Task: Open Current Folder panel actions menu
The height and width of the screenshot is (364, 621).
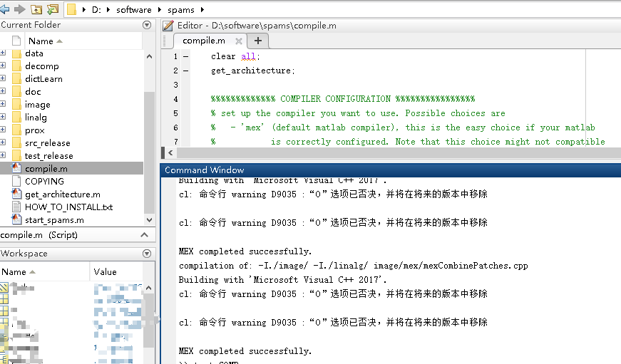Action: tap(147, 25)
